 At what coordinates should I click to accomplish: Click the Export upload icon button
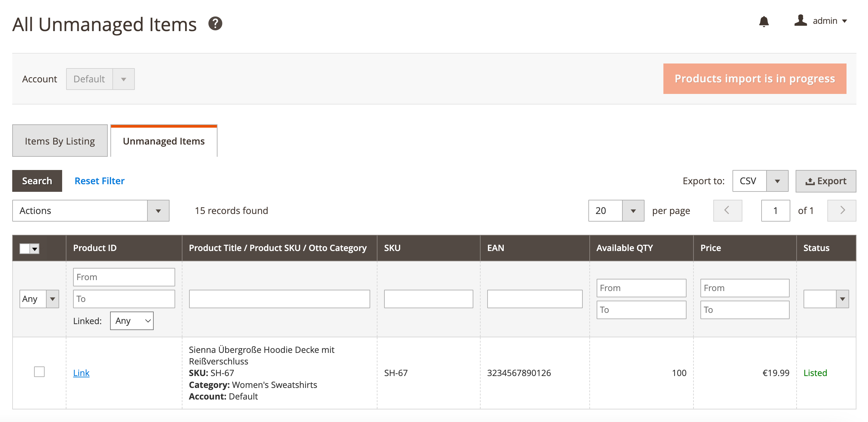[826, 181]
